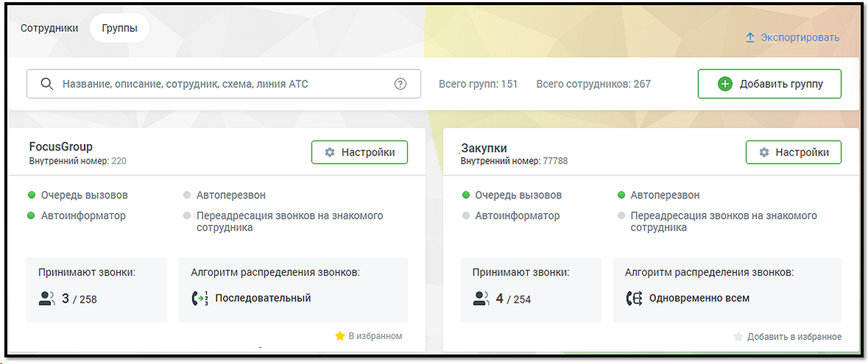Click green status dot for Закупки Очередь вызовов
The image size is (868, 364).
click(x=466, y=194)
